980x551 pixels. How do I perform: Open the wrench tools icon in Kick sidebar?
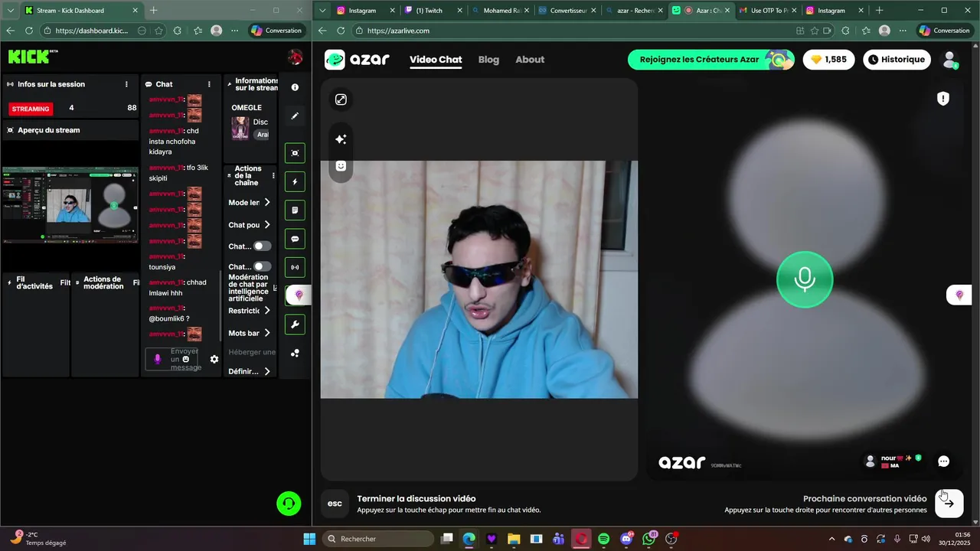(295, 324)
